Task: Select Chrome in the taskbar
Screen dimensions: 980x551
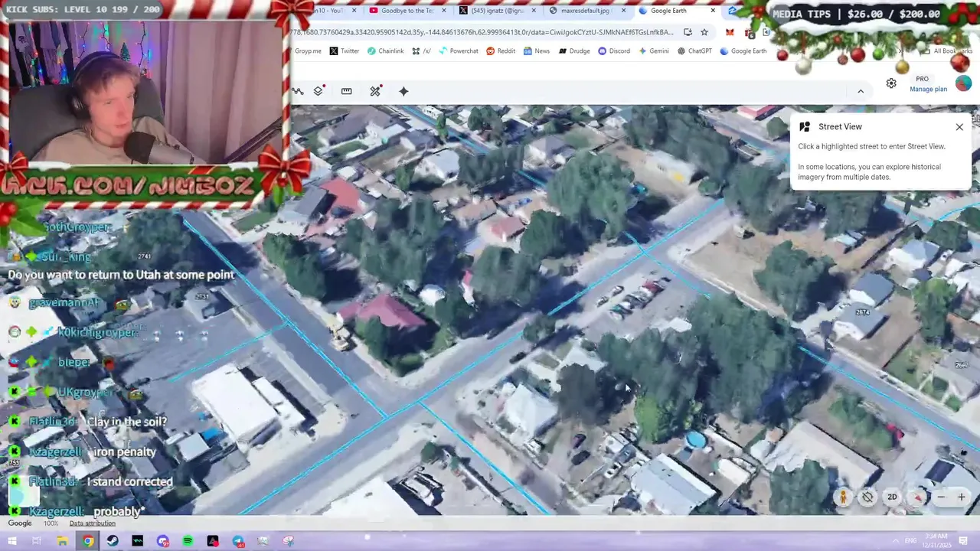Action: pyautogui.click(x=88, y=541)
